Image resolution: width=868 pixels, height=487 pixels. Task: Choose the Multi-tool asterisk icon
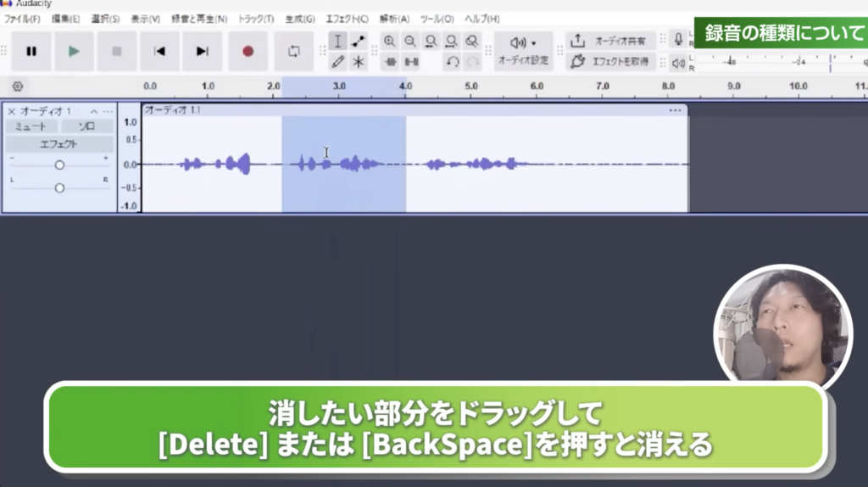pyautogui.click(x=359, y=62)
